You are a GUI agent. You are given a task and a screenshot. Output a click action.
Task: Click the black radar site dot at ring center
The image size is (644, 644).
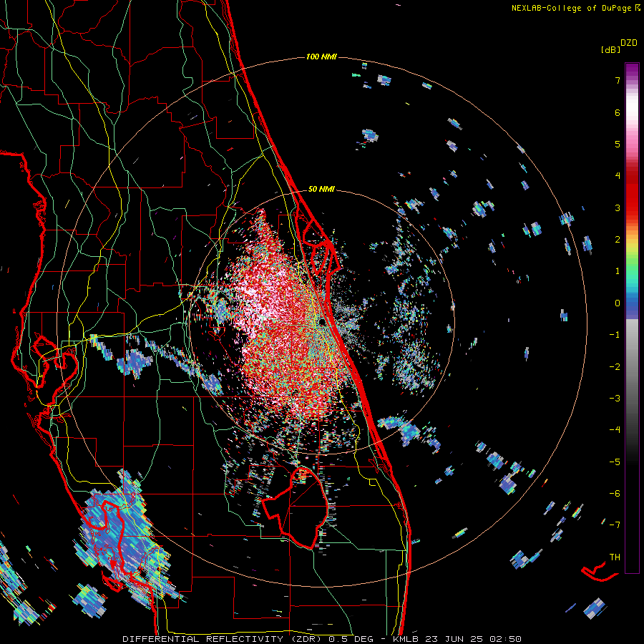pyautogui.click(x=322, y=323)
